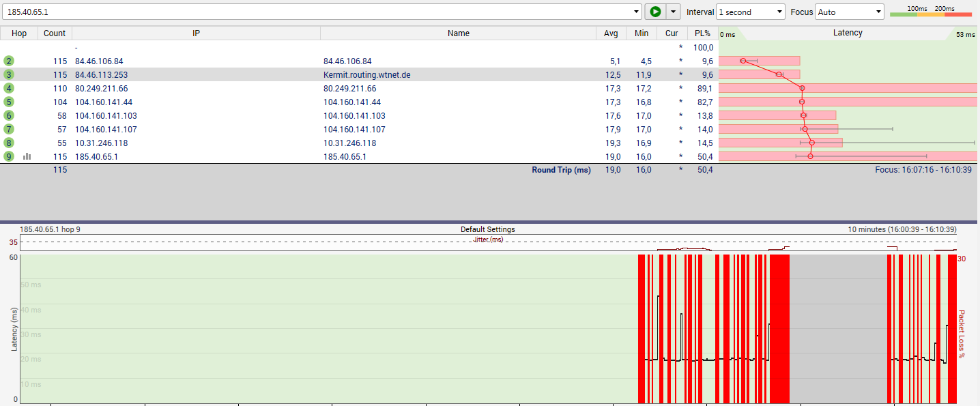Click Count value 110 of hop 4

(x=60, y=89)
